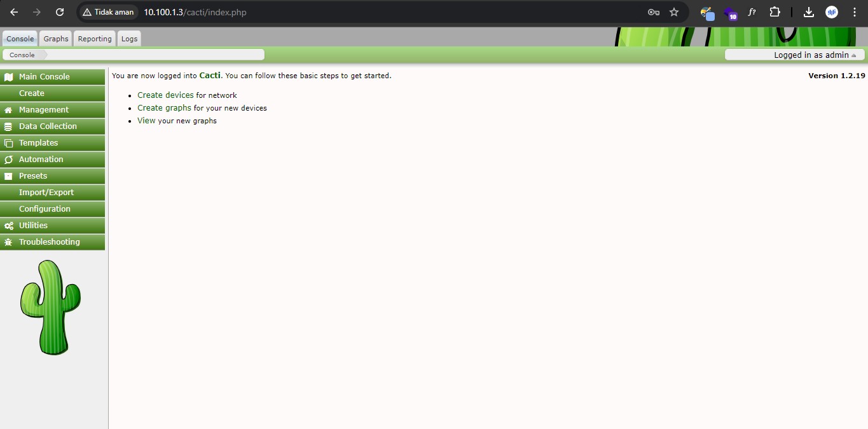Screen dimensions: 868x429
Task: Expand the Automation menu section
Action: tap(52, 160)
